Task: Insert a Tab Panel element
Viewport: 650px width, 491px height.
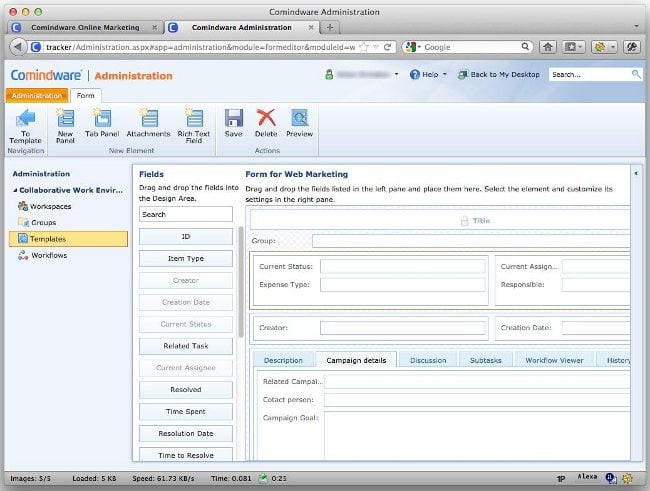Action: tap(102, 123)
